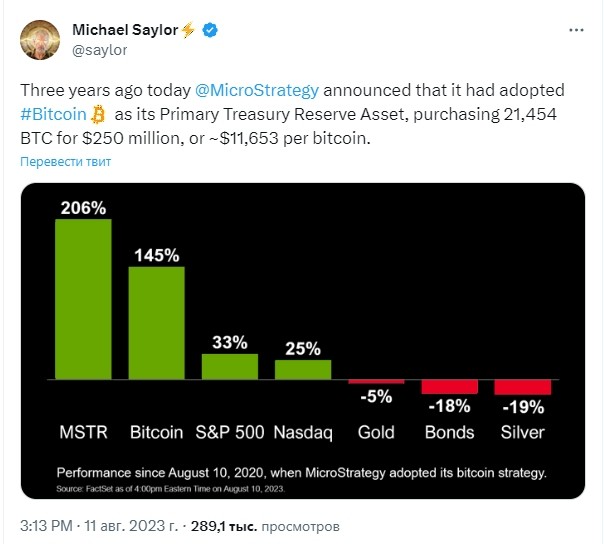Click the Nasdaq 25% bar
This screenshot has width=604, height=544.
(x=303, y=370)
